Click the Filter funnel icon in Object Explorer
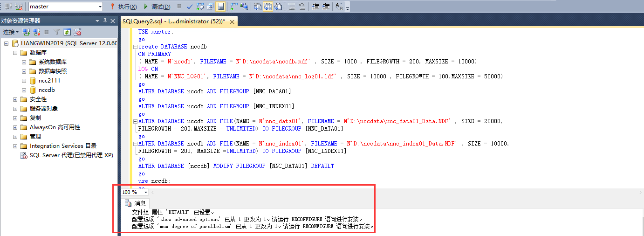Screen dimensions: 644x236 point(57,32)
